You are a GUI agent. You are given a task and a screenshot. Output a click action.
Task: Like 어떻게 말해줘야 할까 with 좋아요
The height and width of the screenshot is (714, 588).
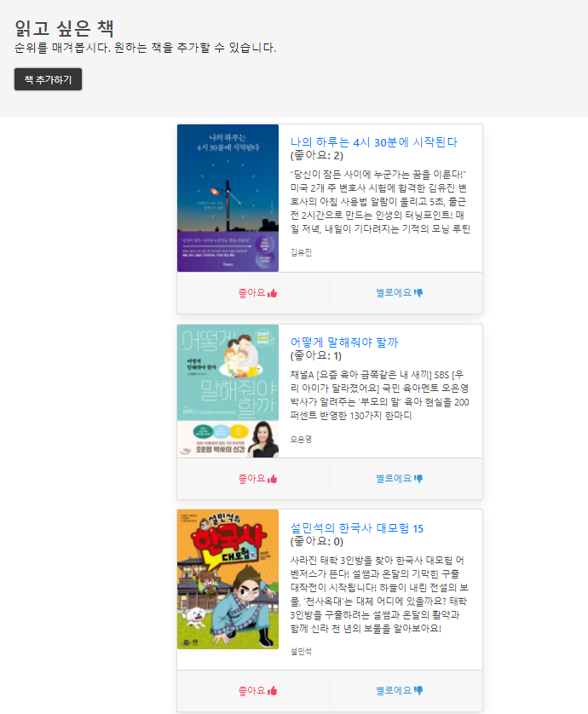click(x=257, y=479)
